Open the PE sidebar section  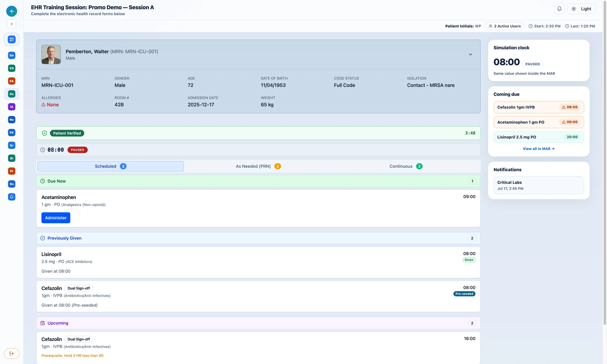point(12,133)
